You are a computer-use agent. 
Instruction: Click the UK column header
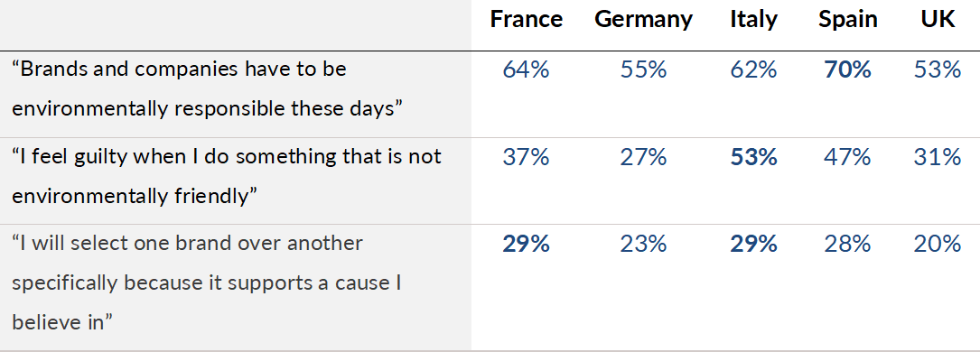point(938,19)
